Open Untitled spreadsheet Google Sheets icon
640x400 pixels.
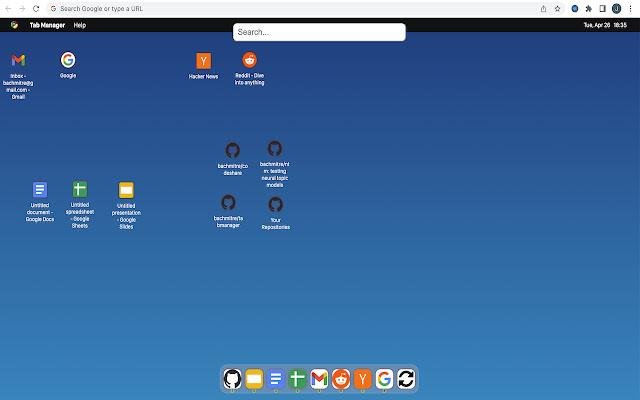[x=80, y=189]
